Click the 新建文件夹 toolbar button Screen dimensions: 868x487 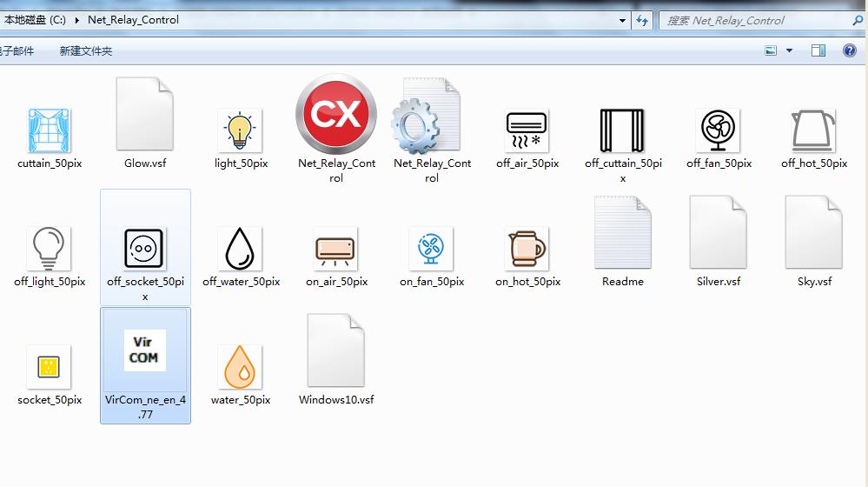(x=85, y=51)
